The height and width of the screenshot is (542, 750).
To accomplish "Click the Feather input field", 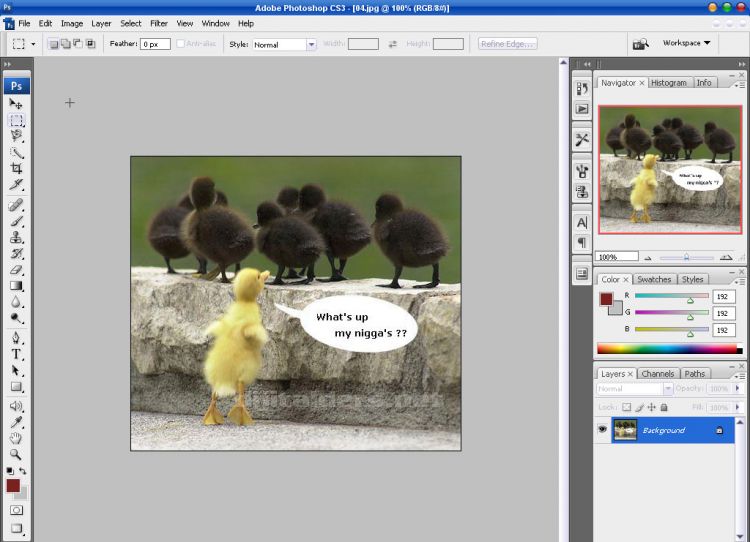I will (155, 44).
